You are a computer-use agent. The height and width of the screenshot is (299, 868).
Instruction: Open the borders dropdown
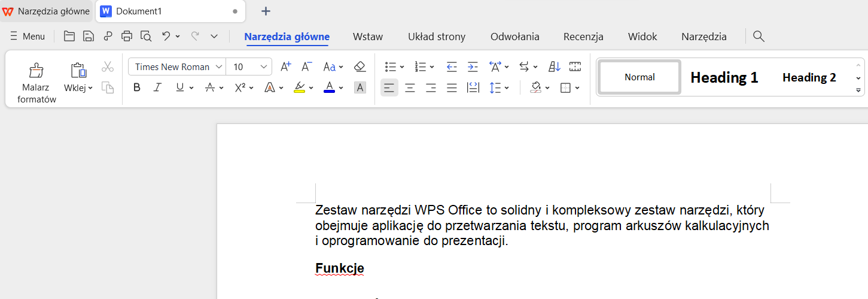577,88
